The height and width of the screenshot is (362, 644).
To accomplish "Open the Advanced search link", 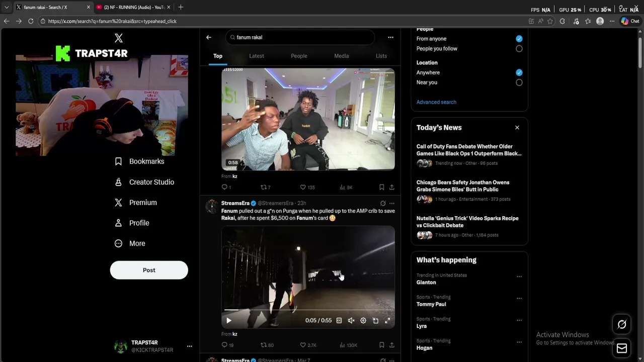I will point(436,102).
